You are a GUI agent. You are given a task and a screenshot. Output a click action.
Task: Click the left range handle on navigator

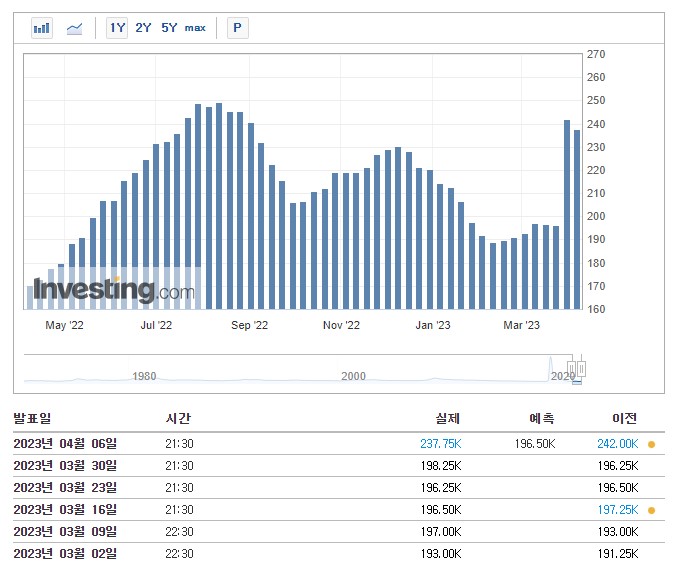pyautogui.click(x=571, y=368)
